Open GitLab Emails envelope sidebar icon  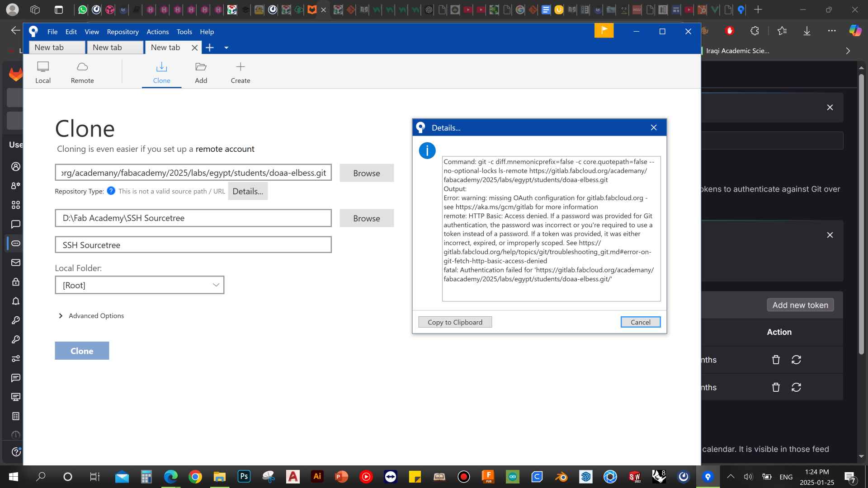pos(16,263)
